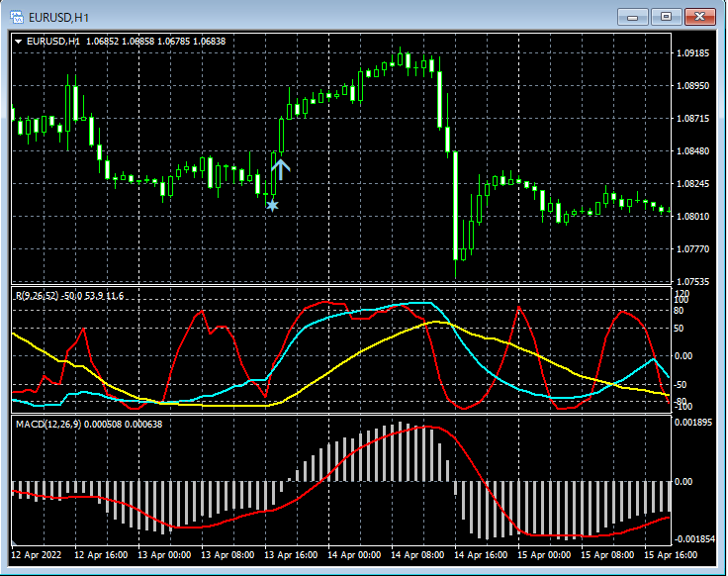Click the 14 Apr 08:00 time label
Viewport: 728px width, 576px height.
click(x=417, y=555)
